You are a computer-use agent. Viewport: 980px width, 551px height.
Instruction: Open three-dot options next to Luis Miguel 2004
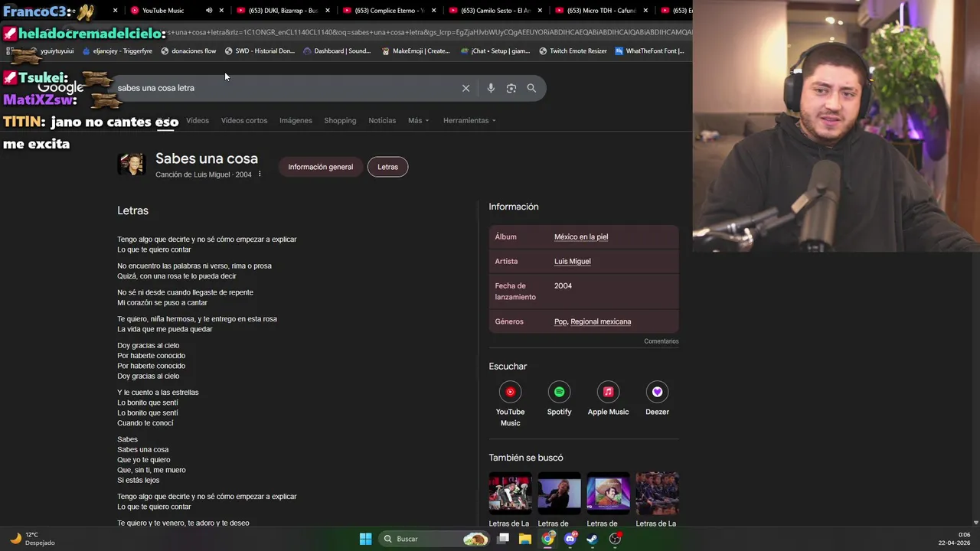[260, 174]
